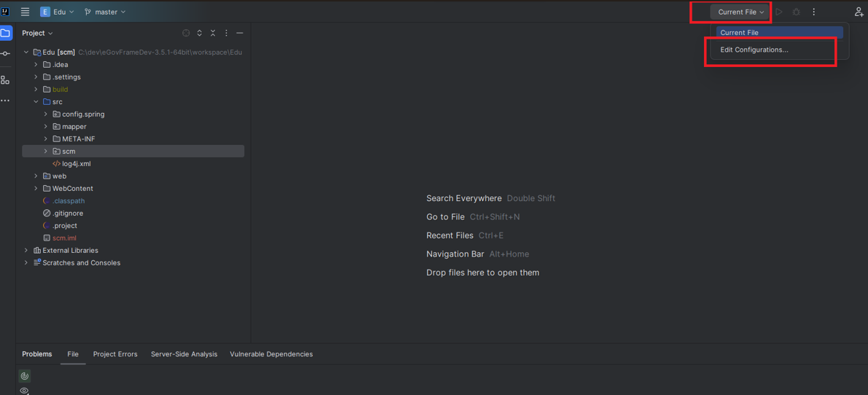Image resolution: width=868 pixels, height=395 pixels.
Task: Open More Actions next to Debug
Action: pyautogui.click(x=814, y=12)
